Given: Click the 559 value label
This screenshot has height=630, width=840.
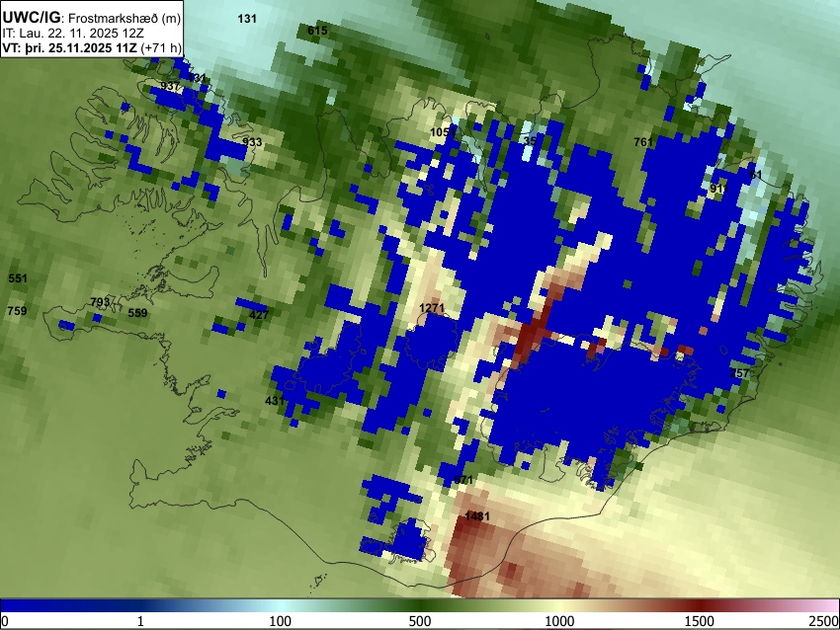Looking at the screenshot, I should point(137,313).
